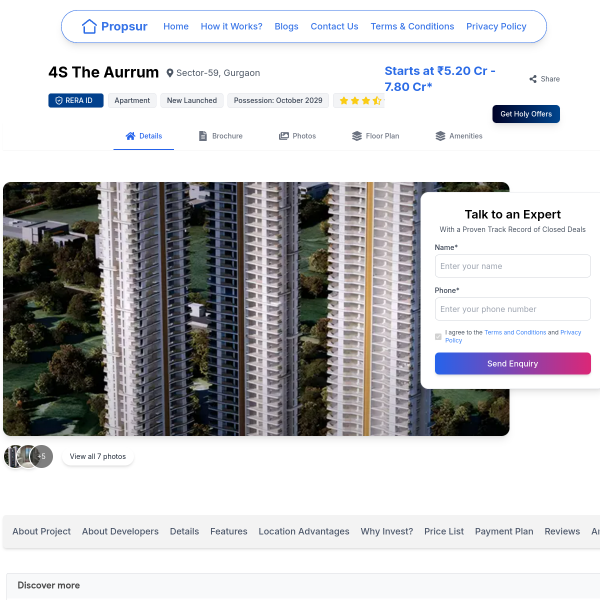Image resolution: width=600 pixels, height=600 pixels.
Task: Switch to the Brochure tab
Action: (x=221, y=136)
